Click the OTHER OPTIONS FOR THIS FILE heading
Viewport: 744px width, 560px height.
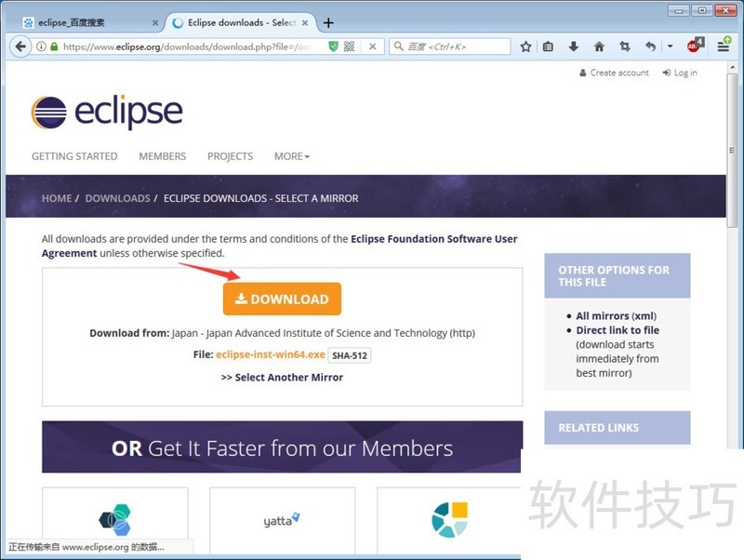(614, 275)
